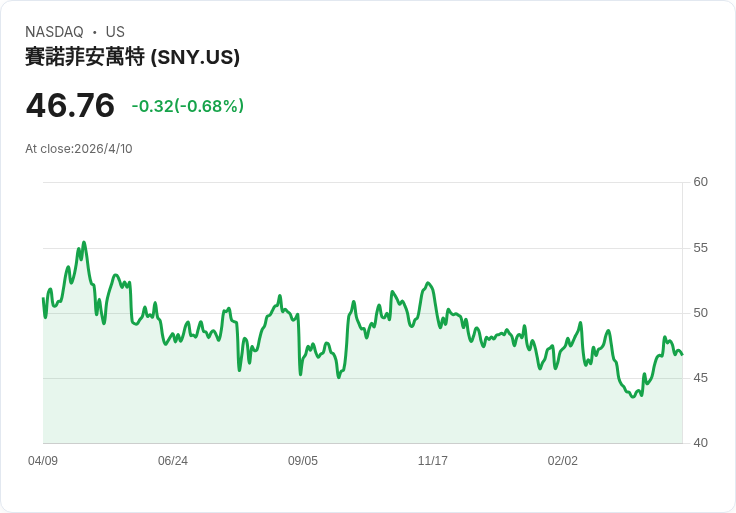Select the 45 y-axis price label
Screen dimensions: 736x513
coord(700,378)
